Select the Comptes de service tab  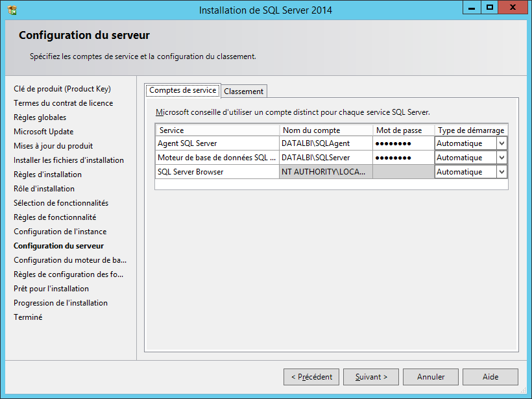[182, 90]
